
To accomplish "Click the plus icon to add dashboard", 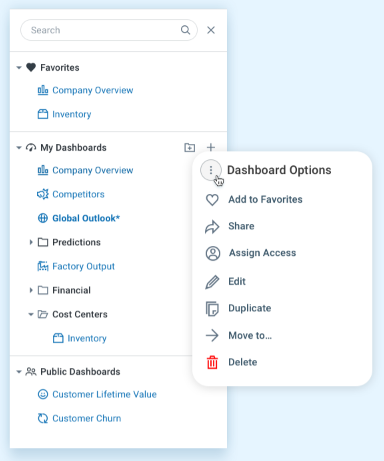I will click(x=211, y=147).
